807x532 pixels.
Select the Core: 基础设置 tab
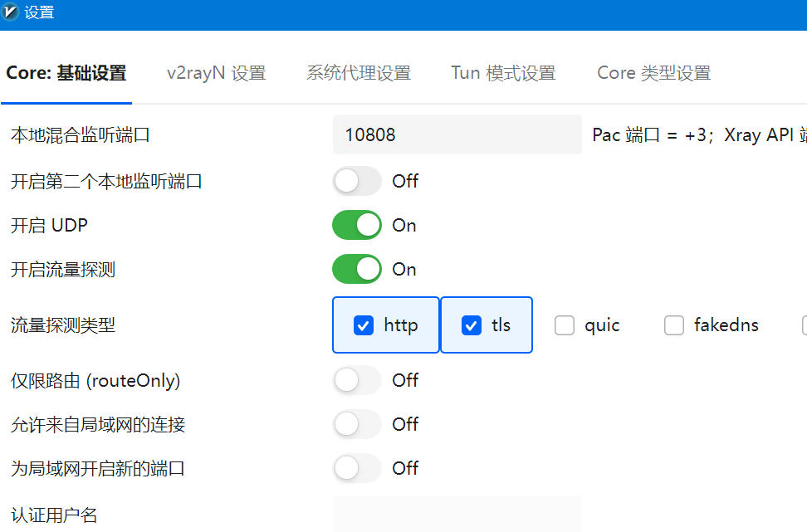[x=65, y=73]
